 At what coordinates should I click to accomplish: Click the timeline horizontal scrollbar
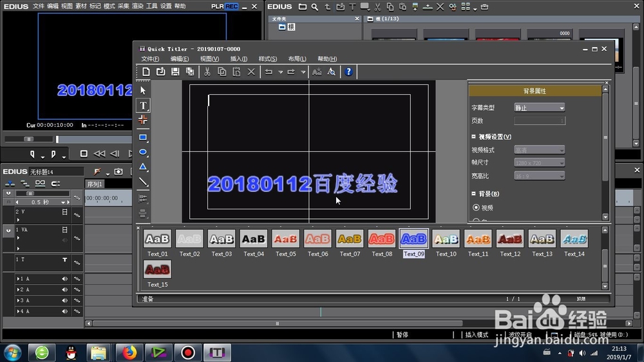278,323
